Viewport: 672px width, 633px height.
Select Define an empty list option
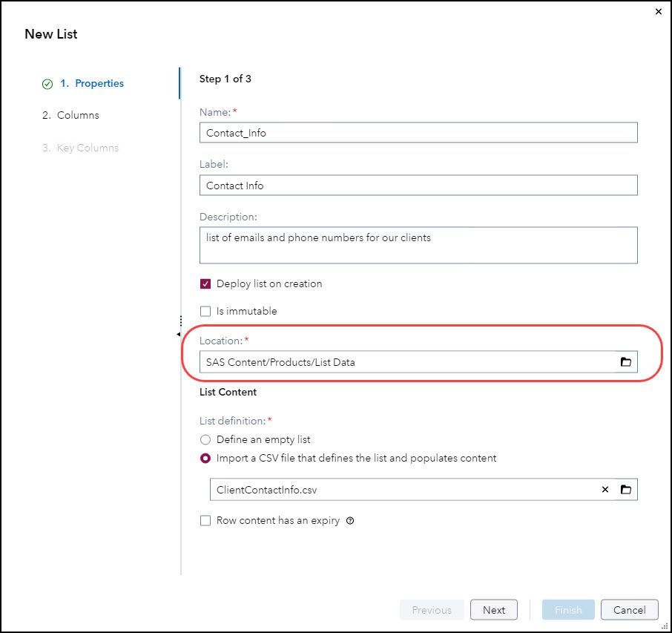pyautogui.click(x=205, y=439)
